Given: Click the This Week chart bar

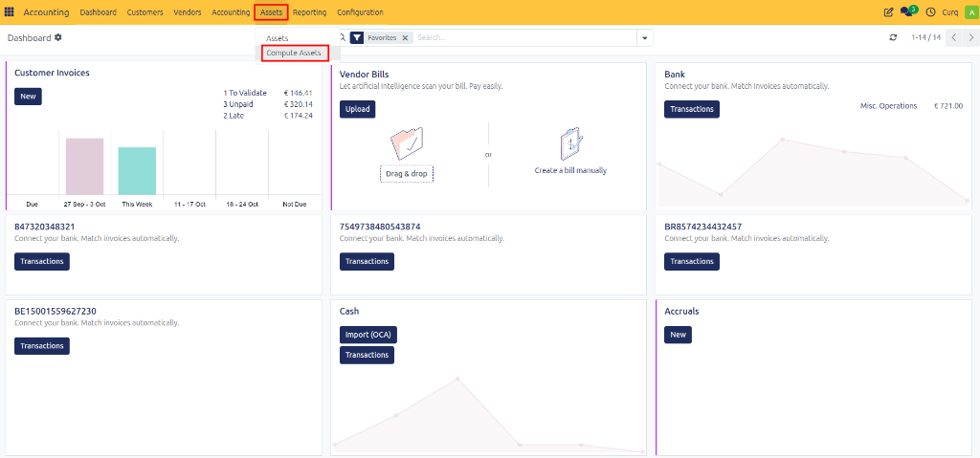Looking at the screenshot, I should pos(137,170).
